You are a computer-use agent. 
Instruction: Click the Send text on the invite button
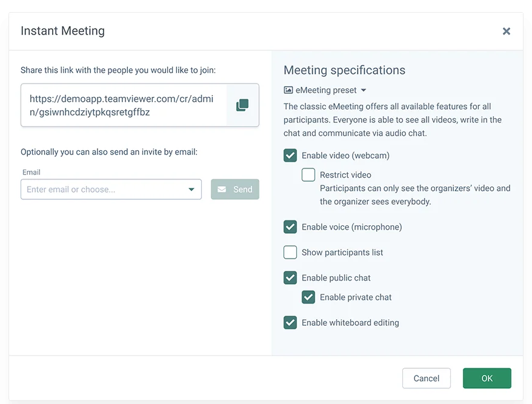tap(242, 189)
